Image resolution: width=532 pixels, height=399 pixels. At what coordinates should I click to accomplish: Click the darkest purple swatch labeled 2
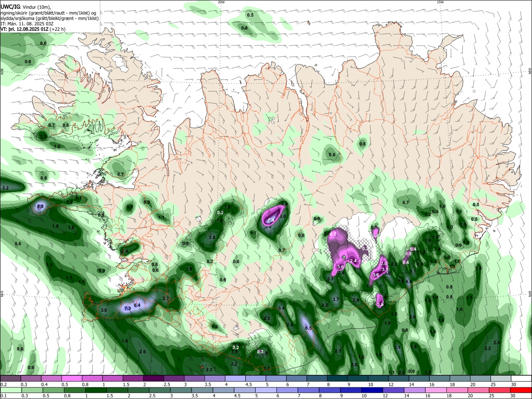pos(153,379)
